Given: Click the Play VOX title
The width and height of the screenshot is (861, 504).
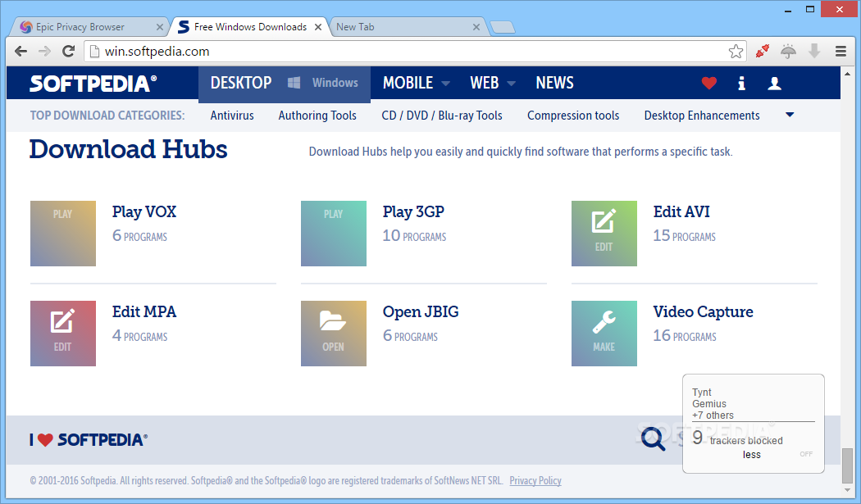Looking at the screenshot, I should pyautogui.click(x=144, y=212).
